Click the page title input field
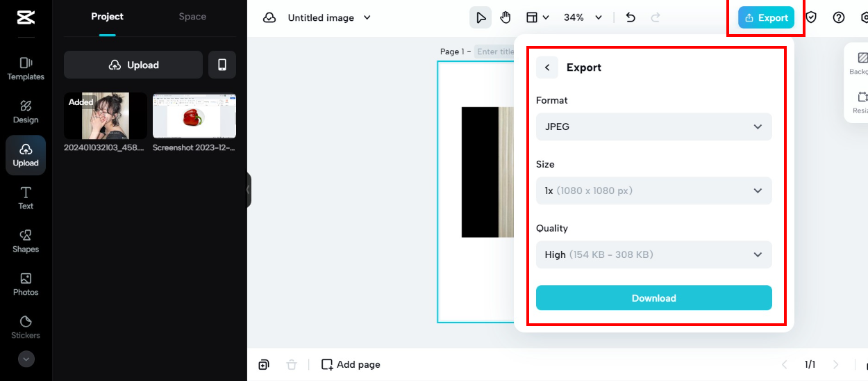868x381 pixels. [494, 51]
